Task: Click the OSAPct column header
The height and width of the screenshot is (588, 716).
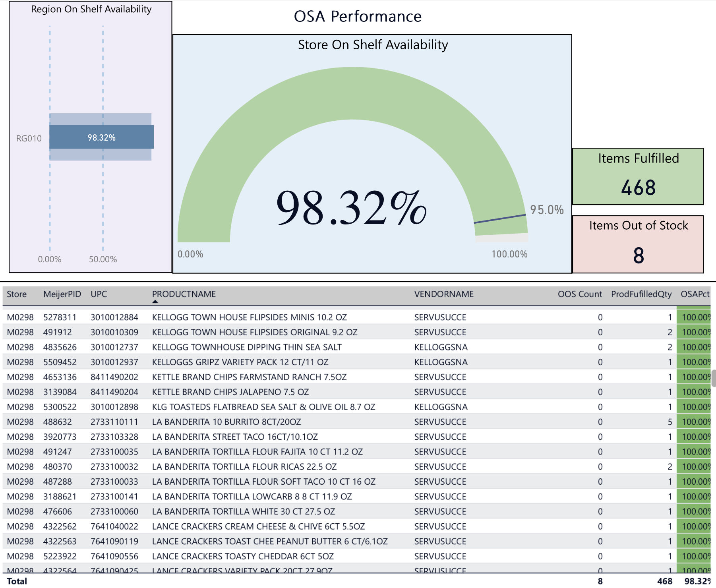Action: pyautogui.click(x=695, y=294)
